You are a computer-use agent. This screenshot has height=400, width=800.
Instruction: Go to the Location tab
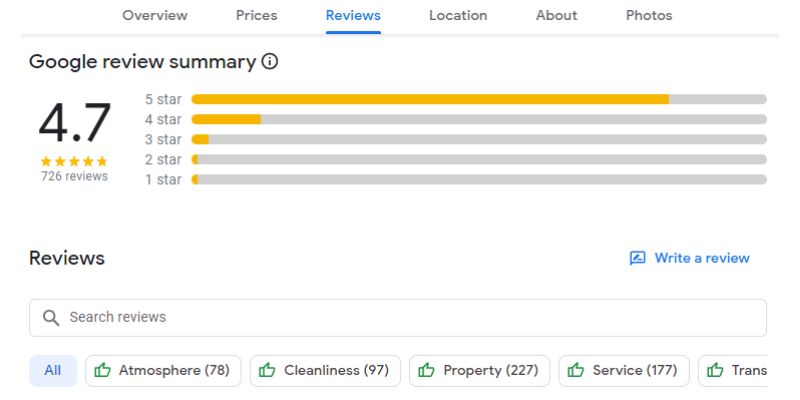click(x=458, y=15)
